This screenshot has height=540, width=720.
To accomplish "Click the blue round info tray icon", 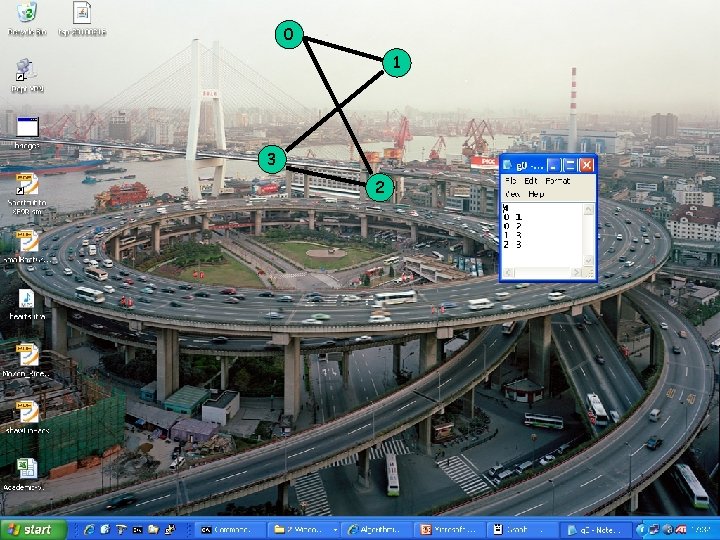I will pos(641,529).
